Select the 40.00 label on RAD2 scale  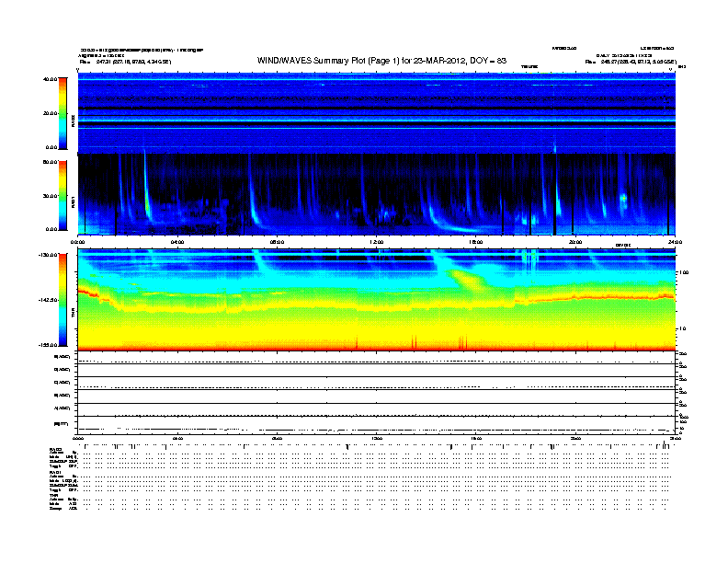[x=50, y=79]
